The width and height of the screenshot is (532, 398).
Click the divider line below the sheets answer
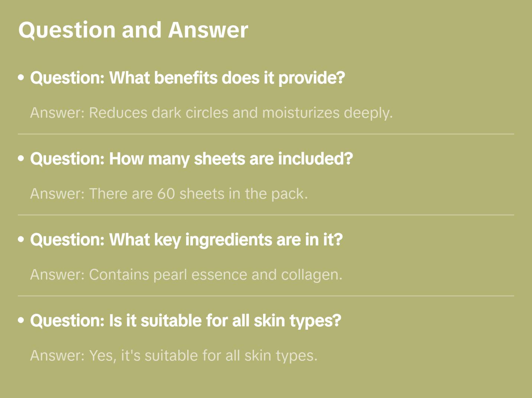[x=266, y=215]
